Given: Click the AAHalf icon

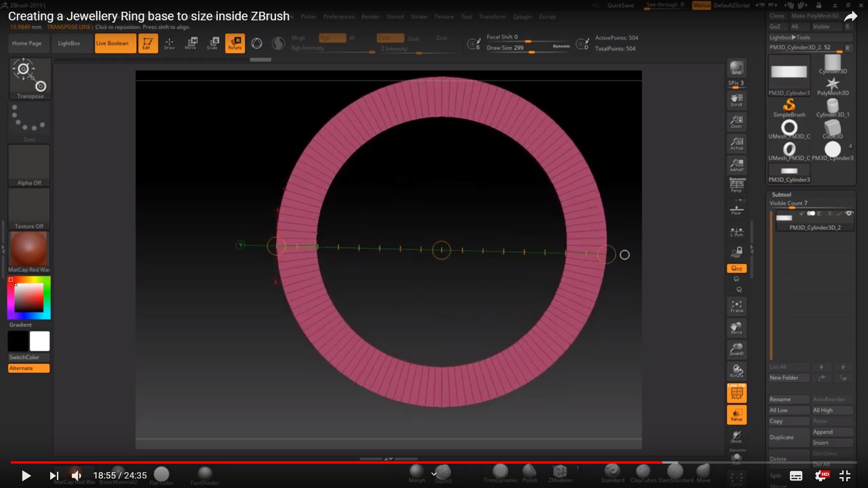Looking at the screenshot, I should (x=736, y=165).
